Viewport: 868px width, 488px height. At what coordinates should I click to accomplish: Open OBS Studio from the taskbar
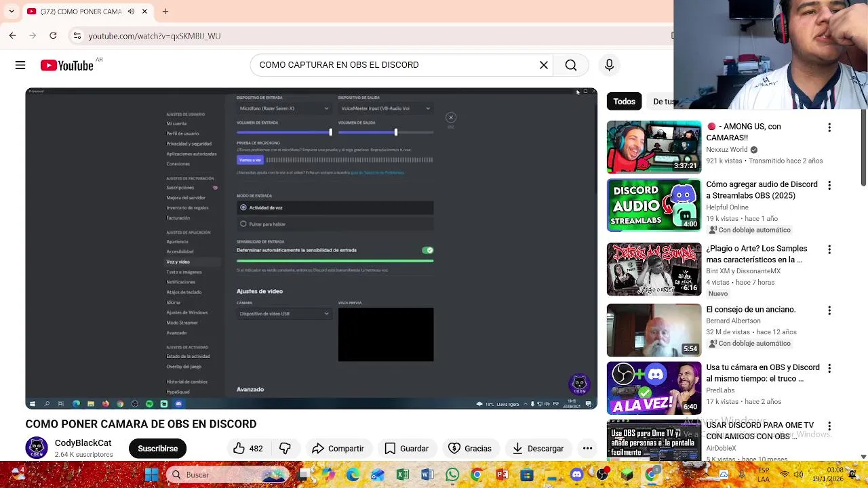pyautogui.click(x=602, y=474)
